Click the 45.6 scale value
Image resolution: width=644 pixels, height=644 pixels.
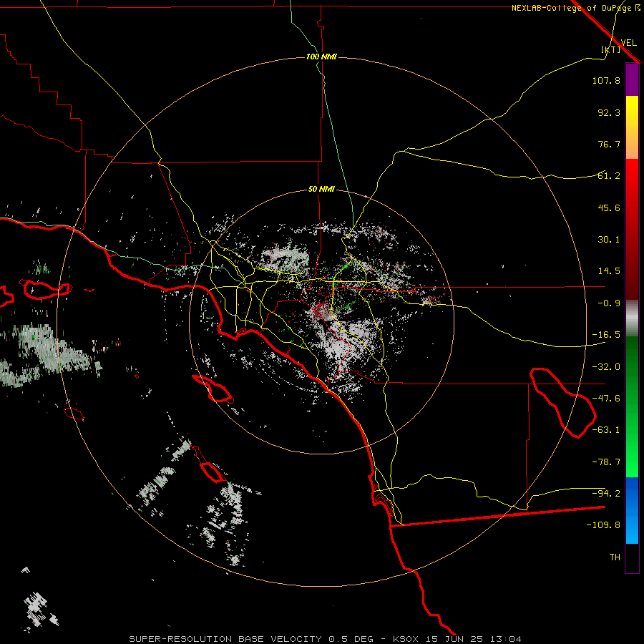pyautogui.click(x=609, y=208)
